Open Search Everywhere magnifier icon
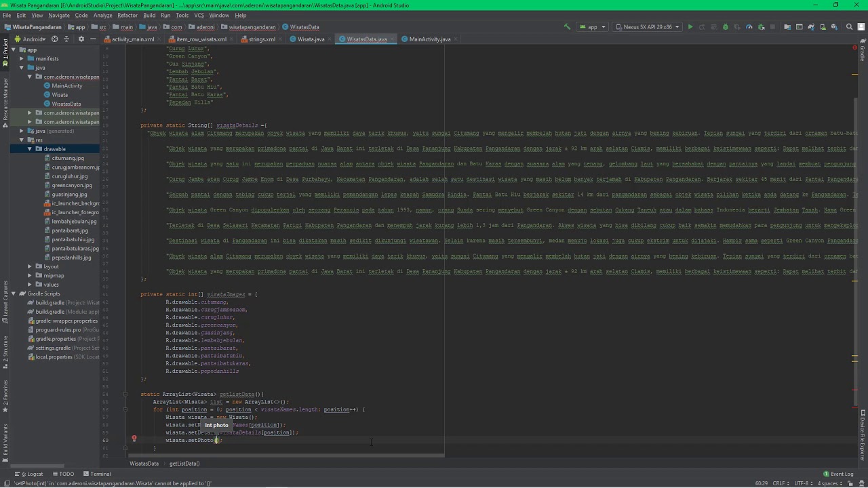The width and height of the screenshot is (868, 488). 849,27
